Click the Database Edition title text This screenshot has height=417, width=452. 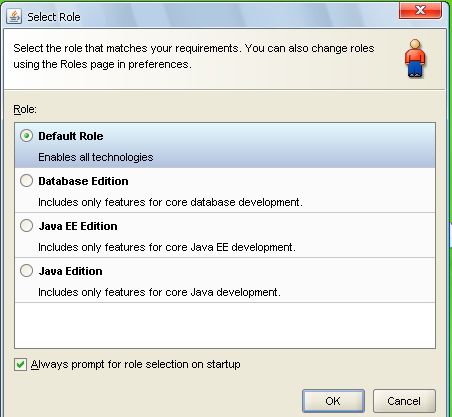coord(83,181)
